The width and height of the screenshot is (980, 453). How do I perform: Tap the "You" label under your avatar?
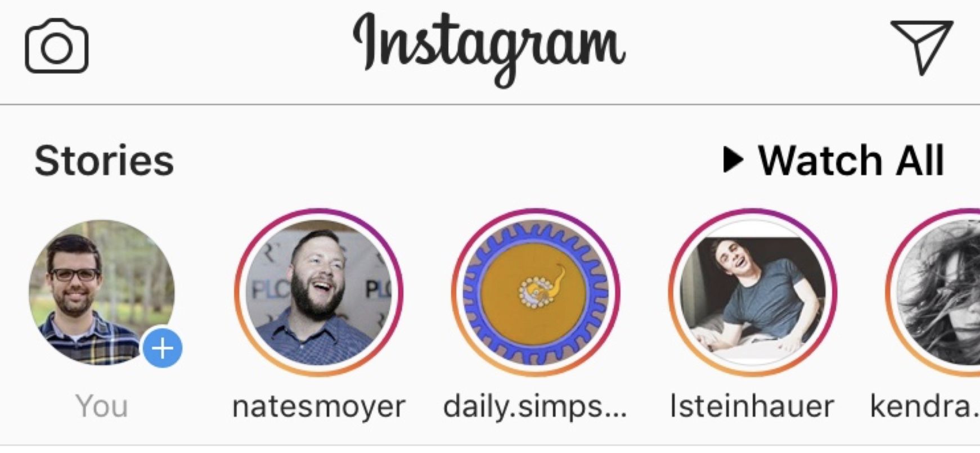[x=102, y=406]
